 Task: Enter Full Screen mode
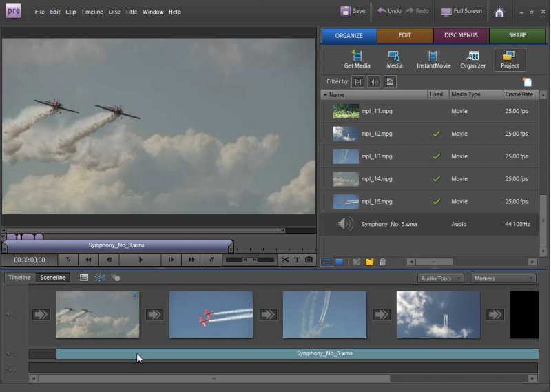point(461,11)
